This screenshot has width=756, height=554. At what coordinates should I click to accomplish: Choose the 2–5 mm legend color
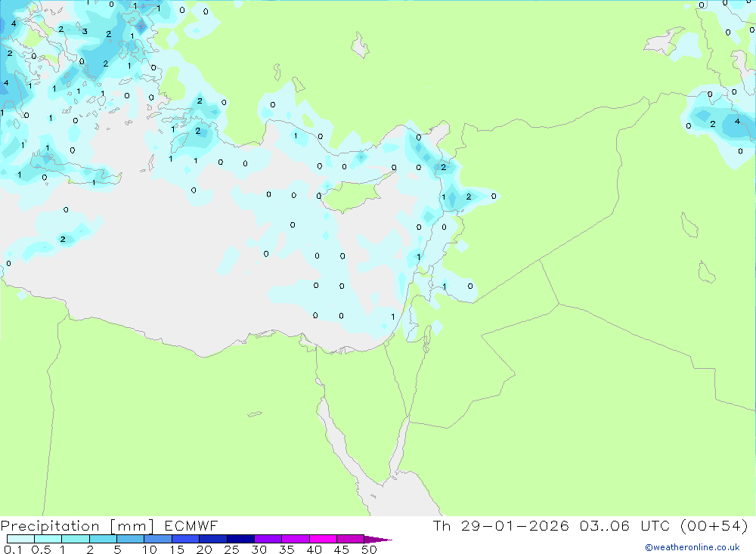click(103, 539)
